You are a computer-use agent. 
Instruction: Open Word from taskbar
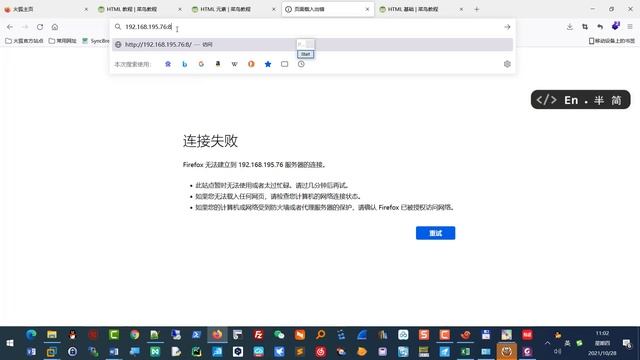coord(114,351)
